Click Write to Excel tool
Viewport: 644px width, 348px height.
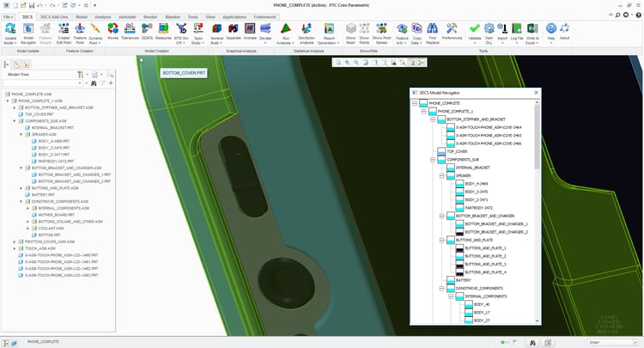[532, 34]
